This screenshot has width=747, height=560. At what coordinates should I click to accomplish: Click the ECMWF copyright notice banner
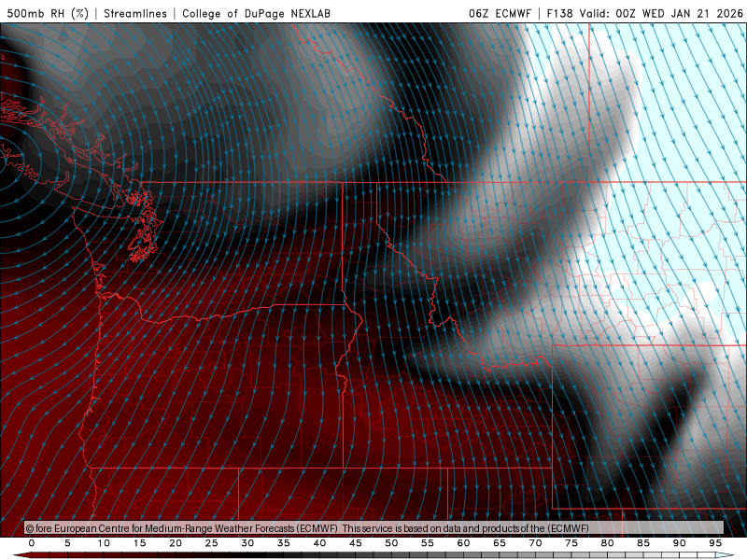[x=373, y=527]
